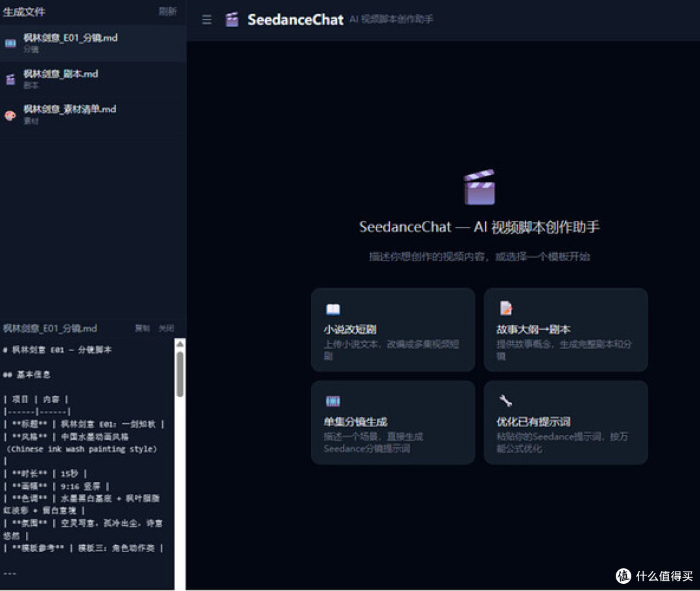The image size is (700, 591).
Task: Click the film strip icon on the 单集分镜生成 card
Action: (x=333, y=401)
